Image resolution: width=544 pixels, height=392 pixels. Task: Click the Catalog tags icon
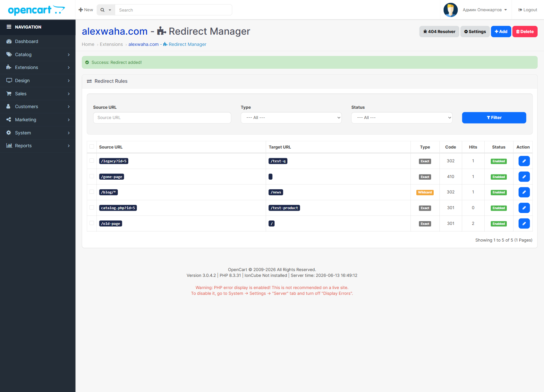pos(9,55)
